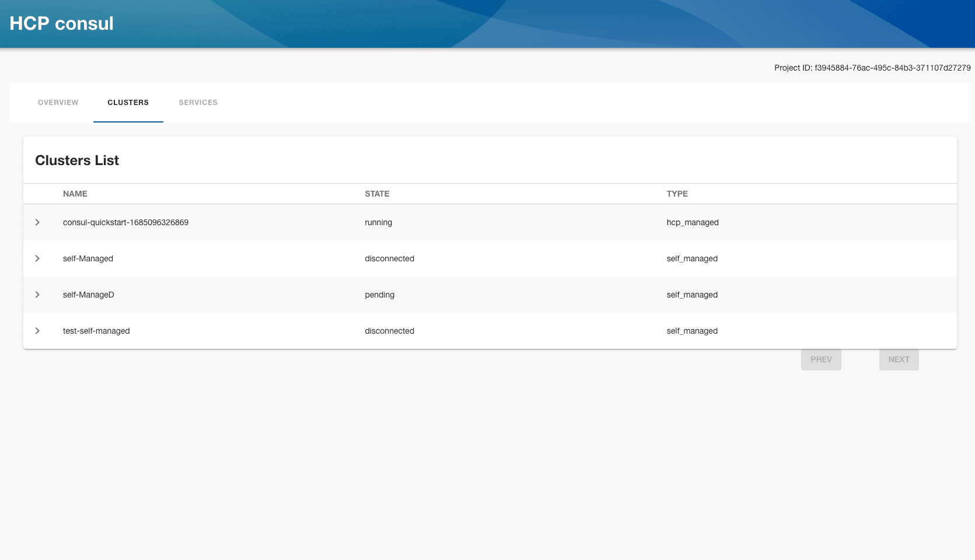975x560 pixels.
Task: Click the Project ID text
Action: (872, 68)
